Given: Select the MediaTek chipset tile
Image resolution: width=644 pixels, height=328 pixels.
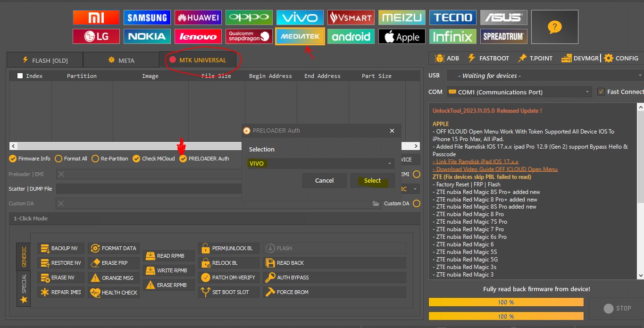Looking at the screenshot, I should 300,36.
